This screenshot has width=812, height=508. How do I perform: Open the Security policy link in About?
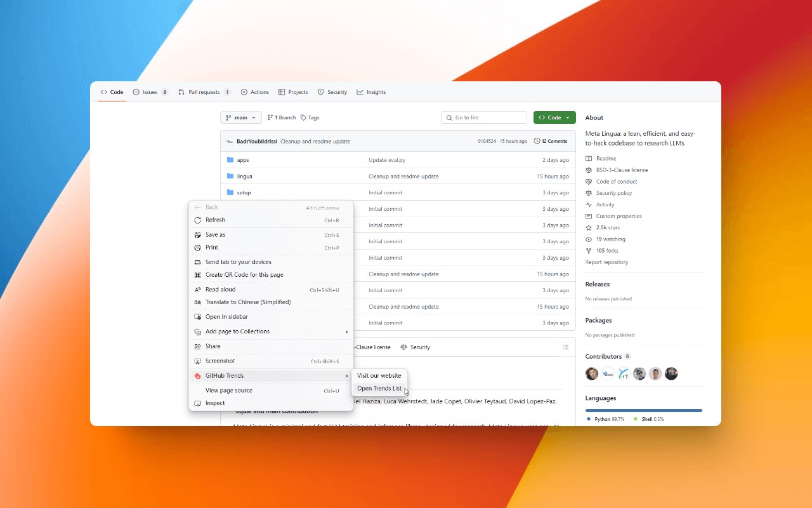coord(613,193)
